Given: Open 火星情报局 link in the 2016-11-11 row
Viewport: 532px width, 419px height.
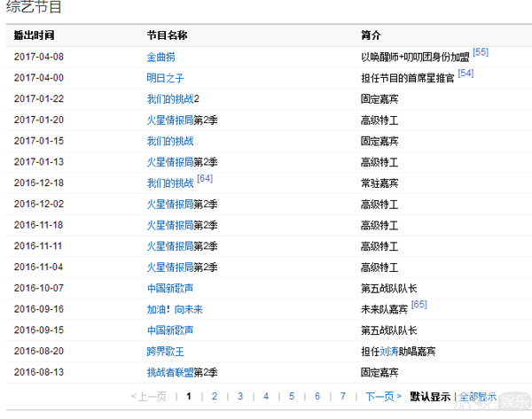Looking at the screenshot, I should coord(170,246).
